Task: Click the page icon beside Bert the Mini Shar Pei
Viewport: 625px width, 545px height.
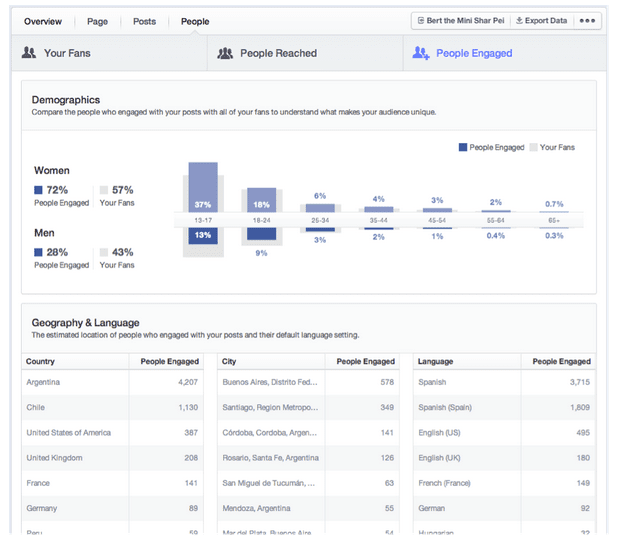Action: click(x=420, y=20)
